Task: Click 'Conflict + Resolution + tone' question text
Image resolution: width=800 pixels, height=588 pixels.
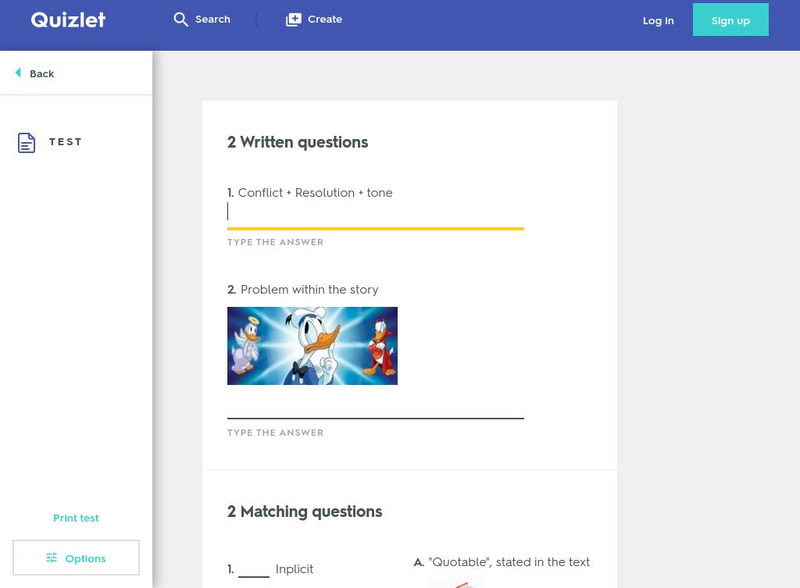Action: click(x=315, y=192)
